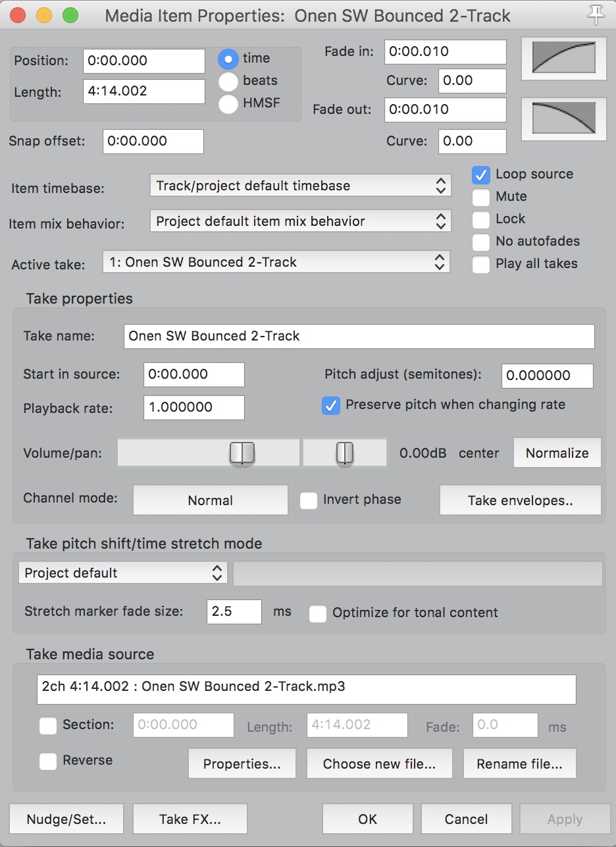Click the fade in curve shape icon
Viewport: 616px width, 847px height.
563,57
